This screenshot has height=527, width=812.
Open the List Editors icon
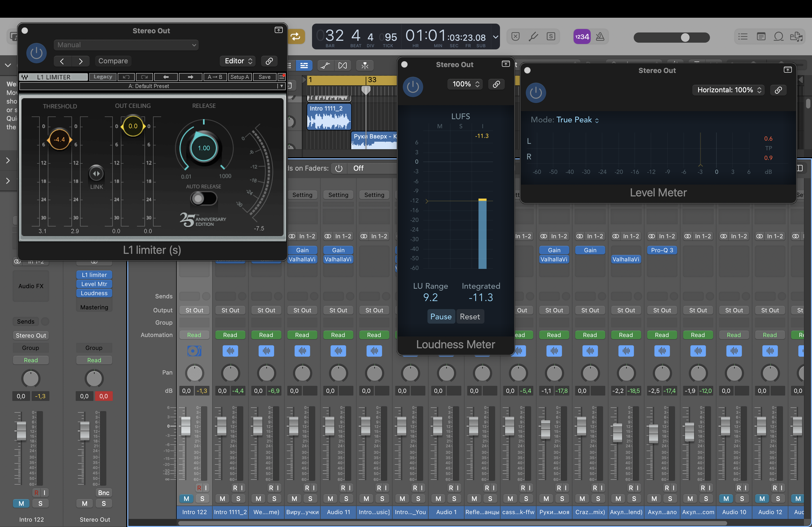[x=743, y=36]
